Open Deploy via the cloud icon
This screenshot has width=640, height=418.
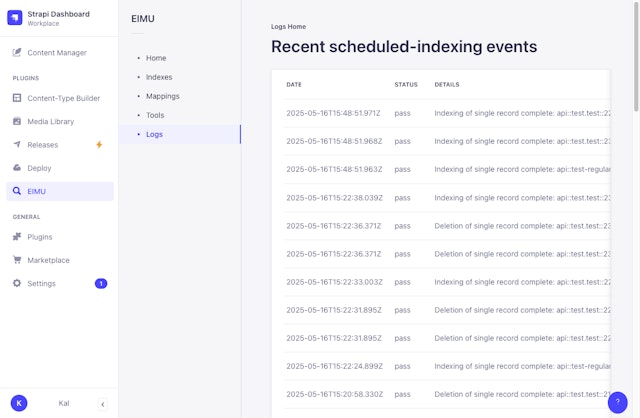tap(17, 168)
